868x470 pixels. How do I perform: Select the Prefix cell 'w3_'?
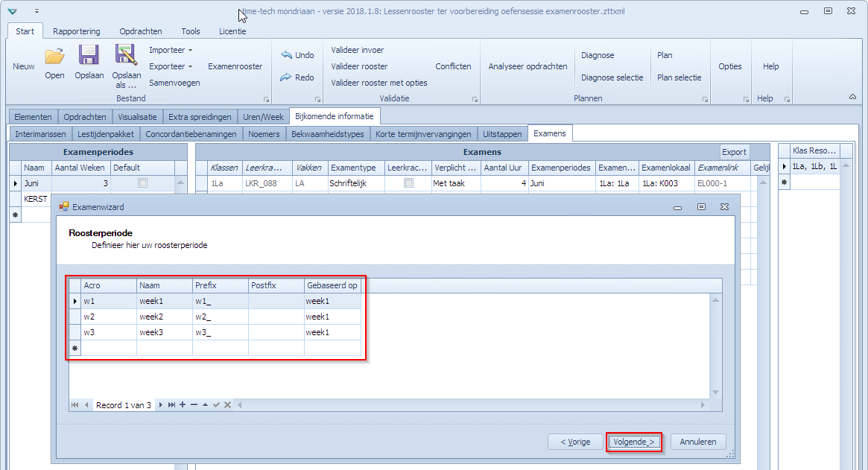pyautogui.click(x=221, y=332)
